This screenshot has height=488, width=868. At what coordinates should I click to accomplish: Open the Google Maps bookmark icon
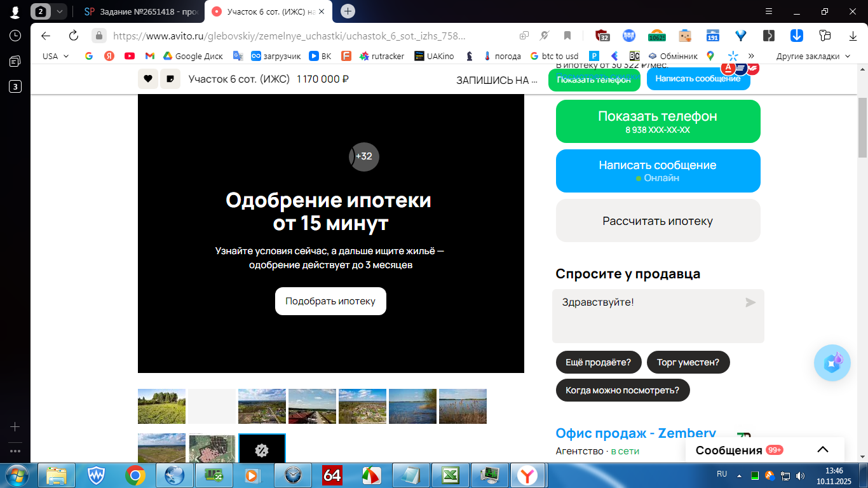pyautogui.click(x=710, y=56)
